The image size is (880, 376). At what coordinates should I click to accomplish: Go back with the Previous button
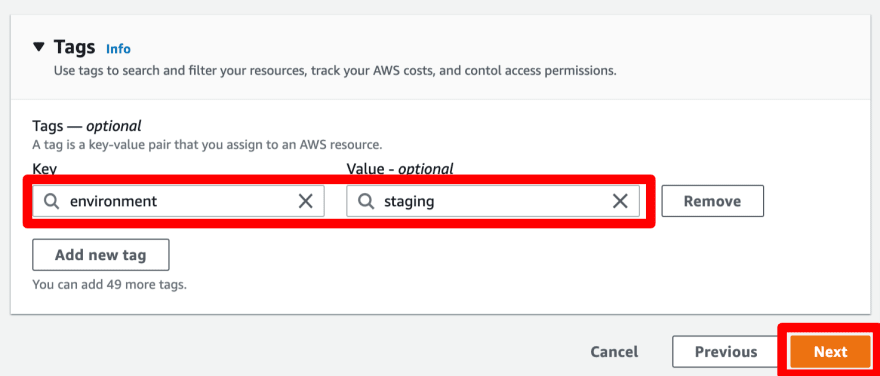click(x=726, y=352)
